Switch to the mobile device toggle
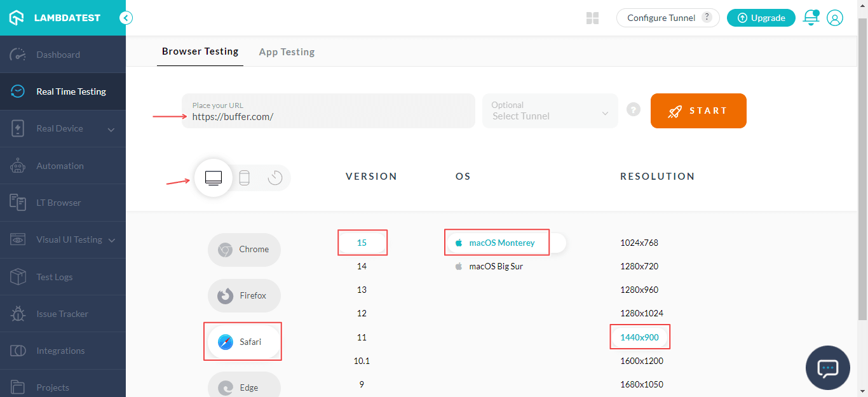 (x=244, y=178)
